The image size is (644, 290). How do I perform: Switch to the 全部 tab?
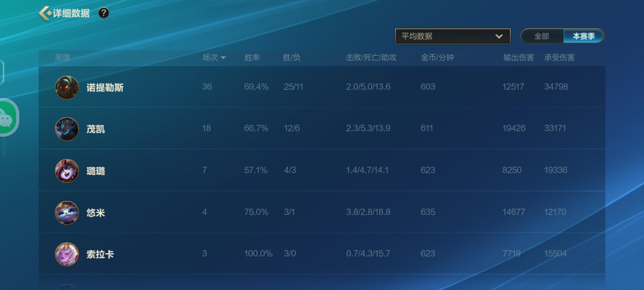click(x=542, y=36)
